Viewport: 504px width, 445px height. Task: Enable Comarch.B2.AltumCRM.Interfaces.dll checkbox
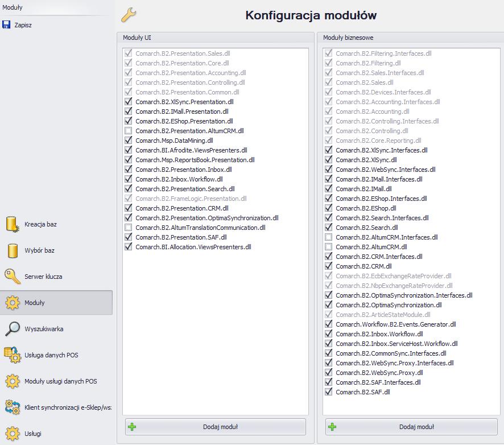tap(328, 237)
